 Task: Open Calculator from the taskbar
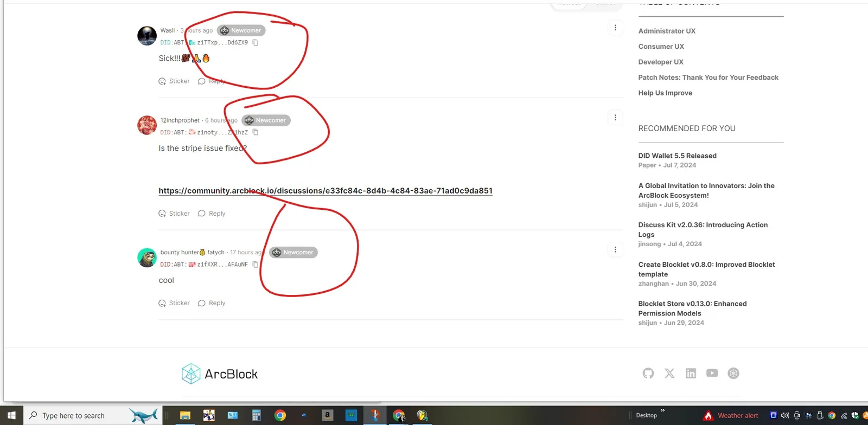(256, 415)
